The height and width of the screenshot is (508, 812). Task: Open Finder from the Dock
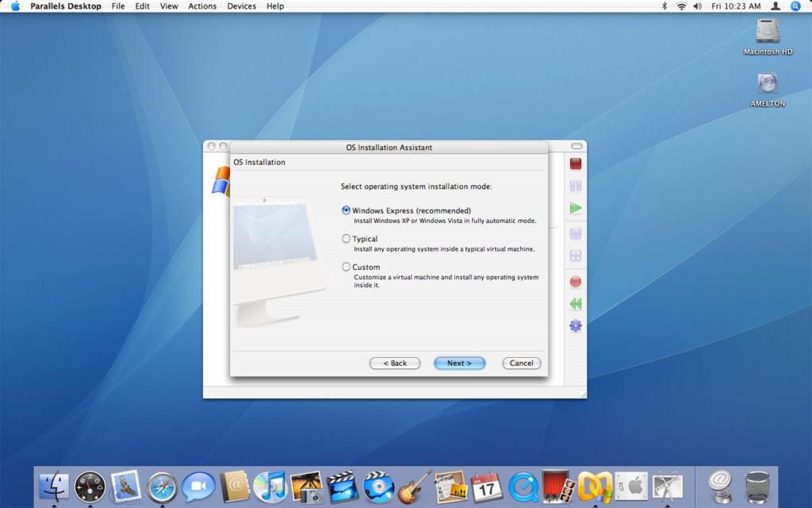pos(54,487)
